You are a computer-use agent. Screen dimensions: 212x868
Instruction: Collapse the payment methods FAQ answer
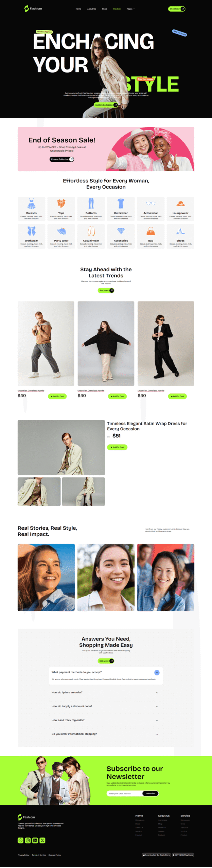157,672
